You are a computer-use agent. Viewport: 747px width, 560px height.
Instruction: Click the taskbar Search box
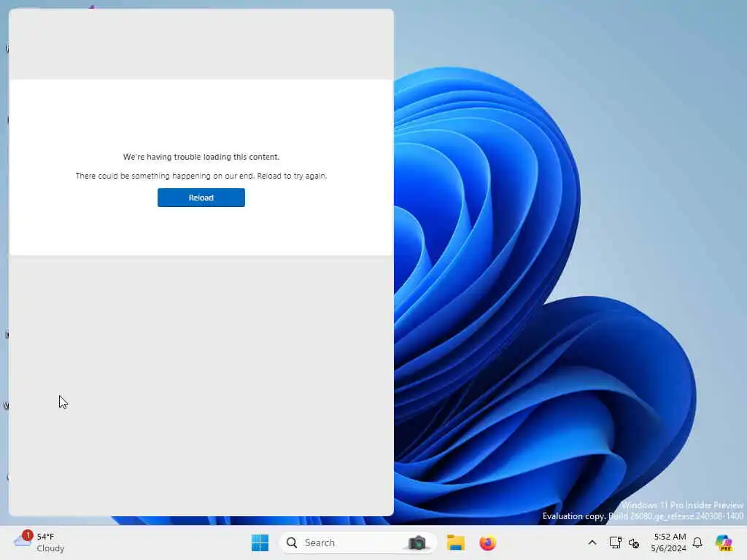(357, 542)
